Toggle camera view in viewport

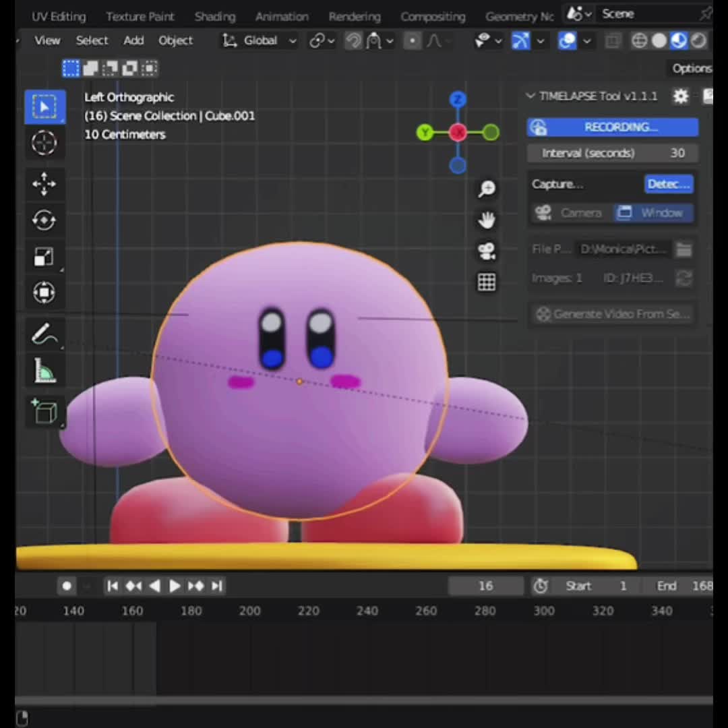[487, 251]
